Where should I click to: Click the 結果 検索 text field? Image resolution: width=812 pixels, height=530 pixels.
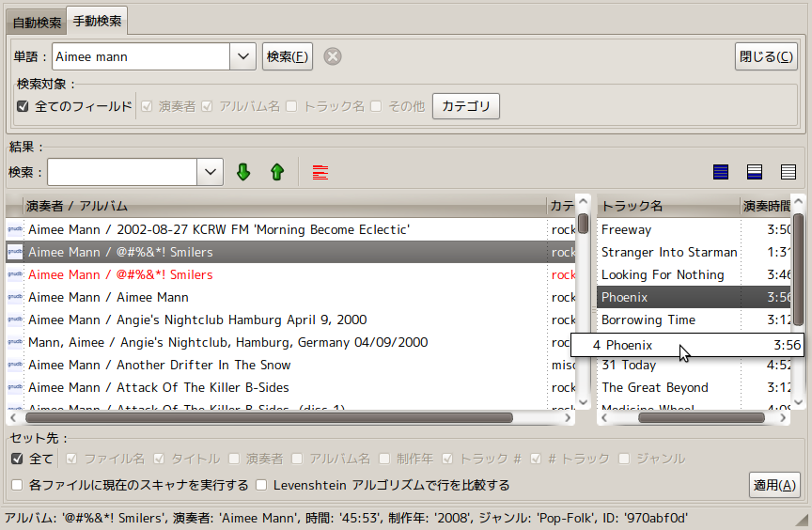click(x=122, y=172)
